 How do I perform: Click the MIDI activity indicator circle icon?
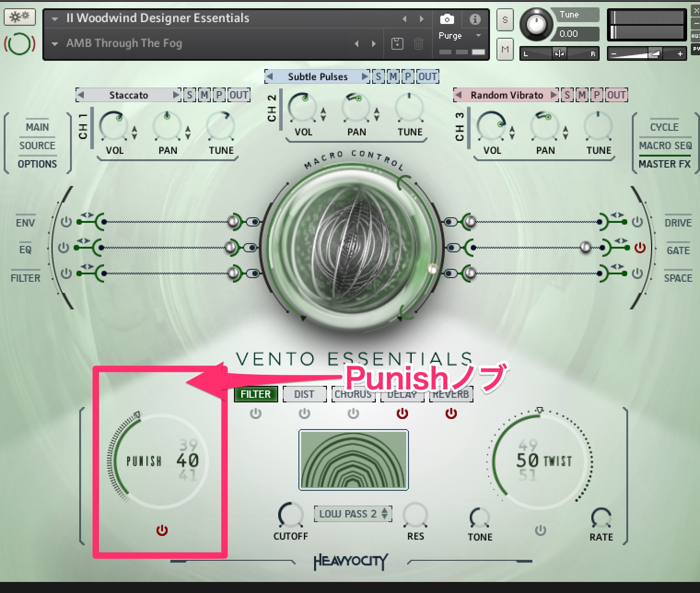tap(19, 43)
